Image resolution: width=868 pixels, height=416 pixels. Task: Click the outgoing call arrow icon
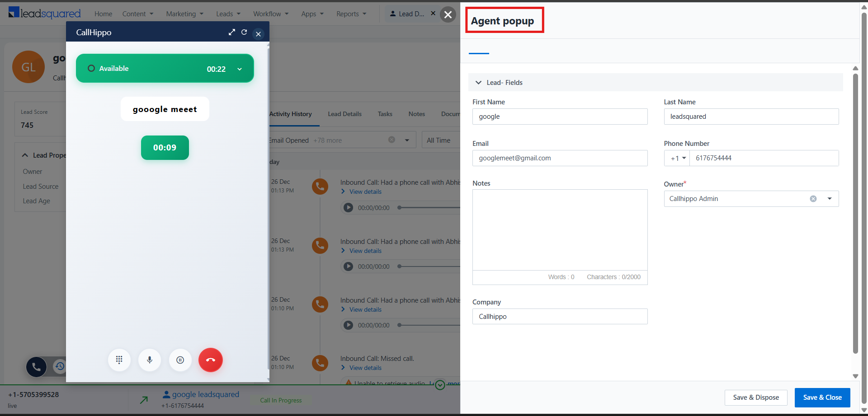coord(144,400)
